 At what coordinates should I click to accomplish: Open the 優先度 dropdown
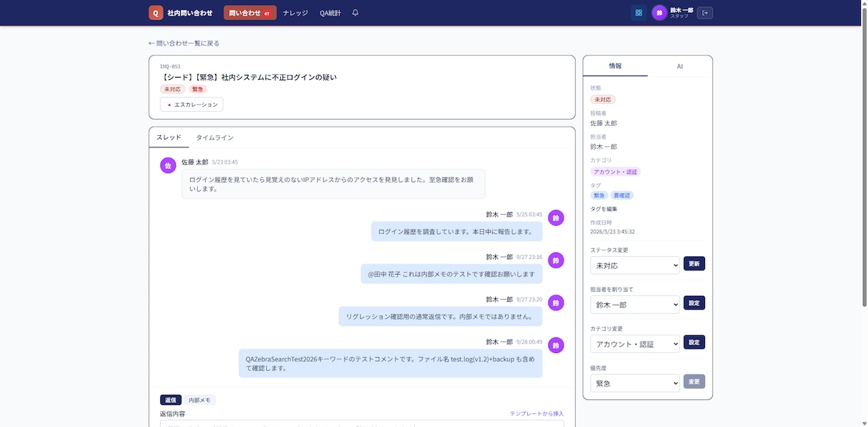pyautogui.click(x=635, y=383)
